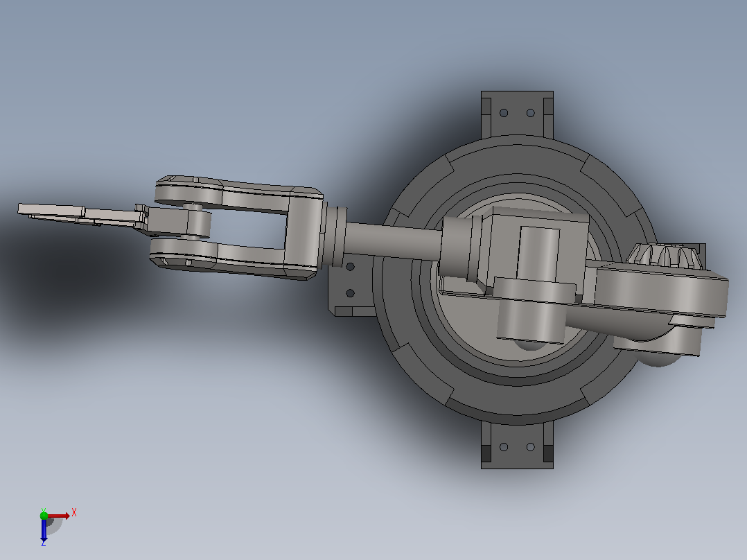The height and width of the screenshot is (560, 747).
Task: Click the blue Z axis arrow of the triad
Action: [44, 530]
